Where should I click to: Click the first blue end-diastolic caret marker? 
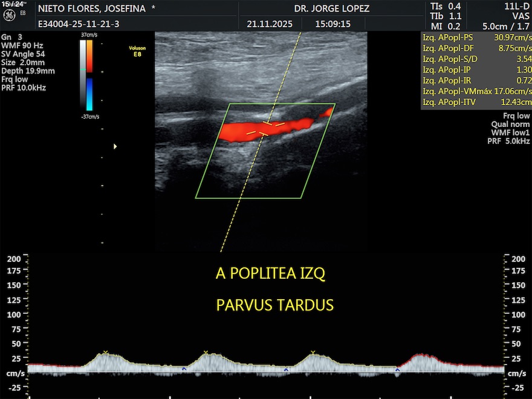click(x=184, y=368)
